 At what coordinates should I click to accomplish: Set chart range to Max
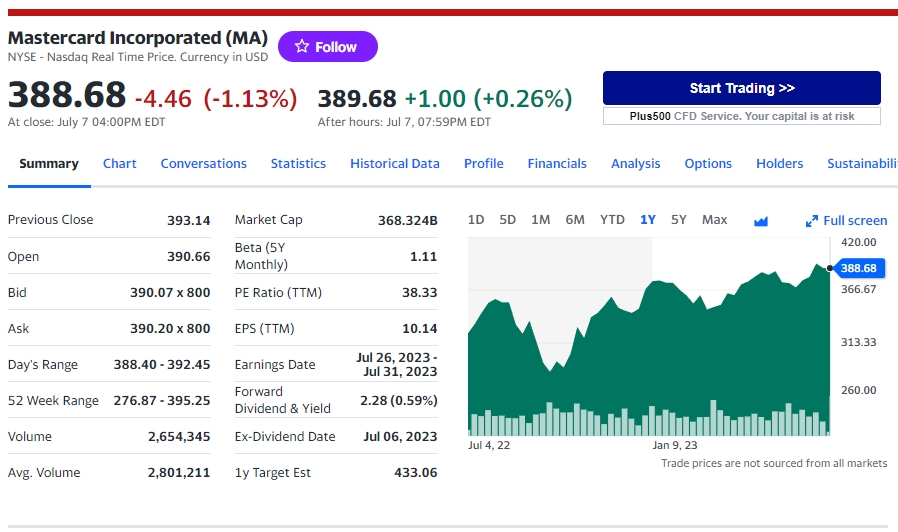pyautogui.click(x=715, y=220)
